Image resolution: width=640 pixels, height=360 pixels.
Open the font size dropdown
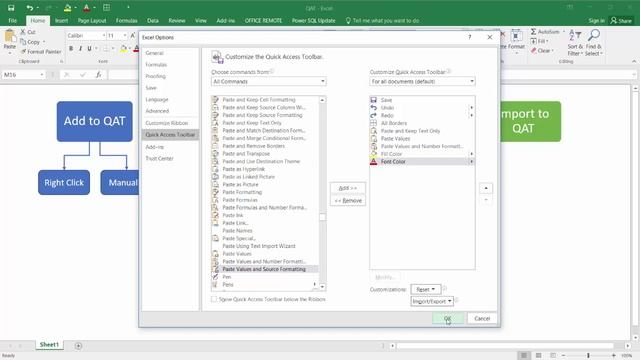pos(125,36)
